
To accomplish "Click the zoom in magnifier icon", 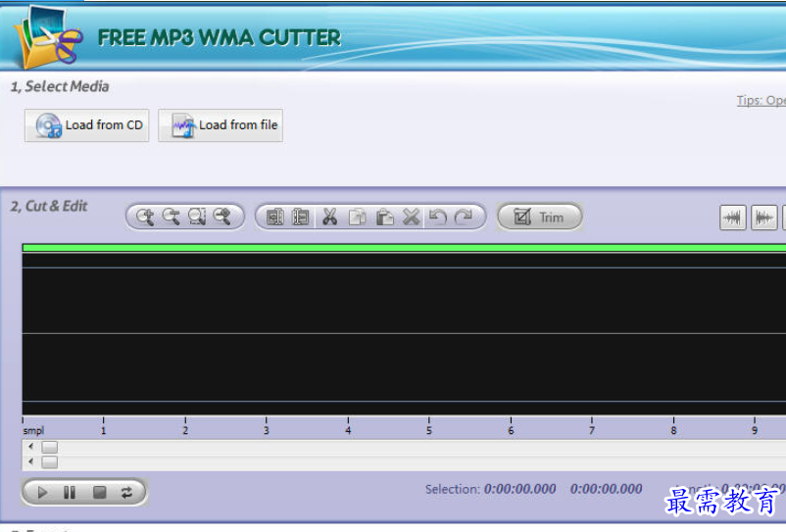I will click(x=145, y=218).
